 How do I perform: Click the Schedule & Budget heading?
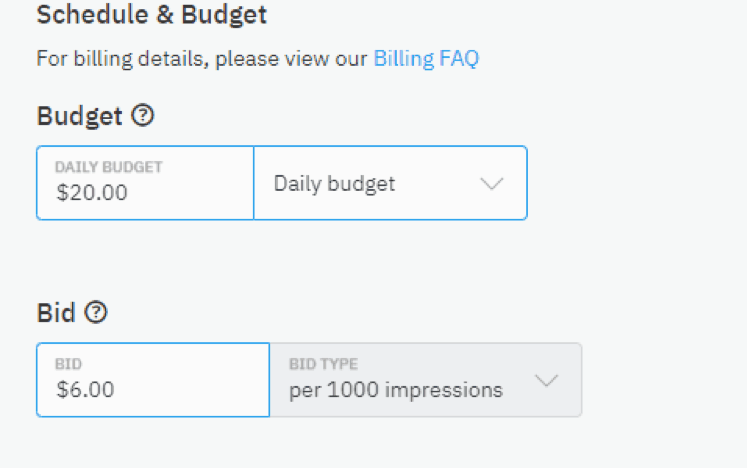152,15
